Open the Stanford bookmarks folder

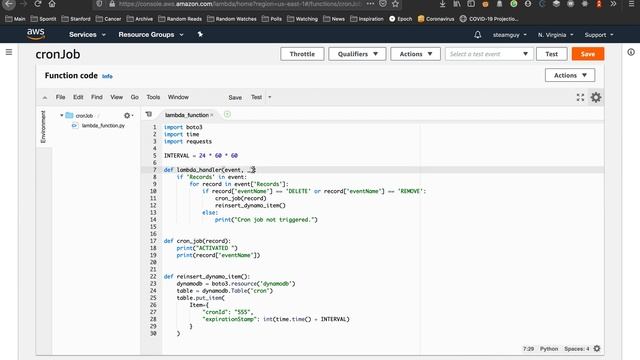(x=76, y=19)
